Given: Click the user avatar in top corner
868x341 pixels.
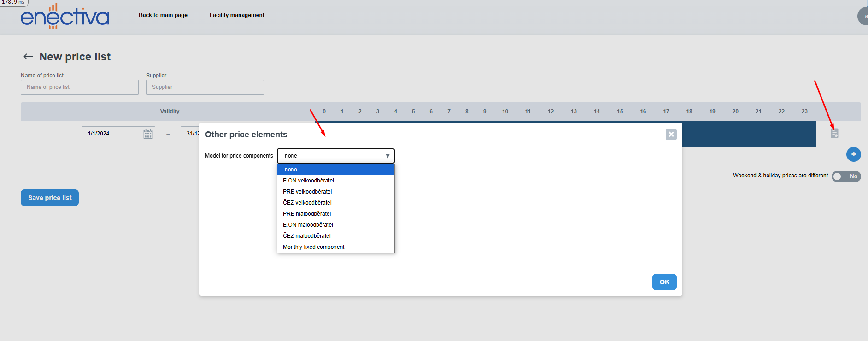Looking at the screenshot, I should (863, 16).
